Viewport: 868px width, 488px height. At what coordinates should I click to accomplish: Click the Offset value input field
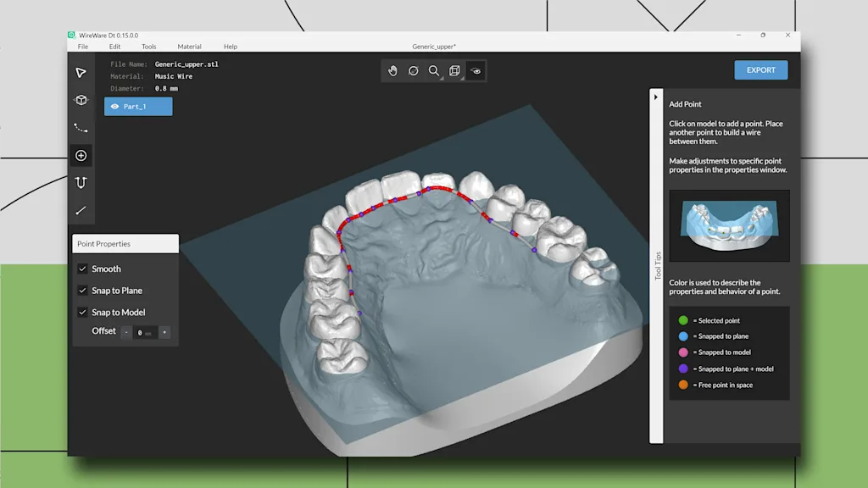pyautogui.click(x=144, y=333)
